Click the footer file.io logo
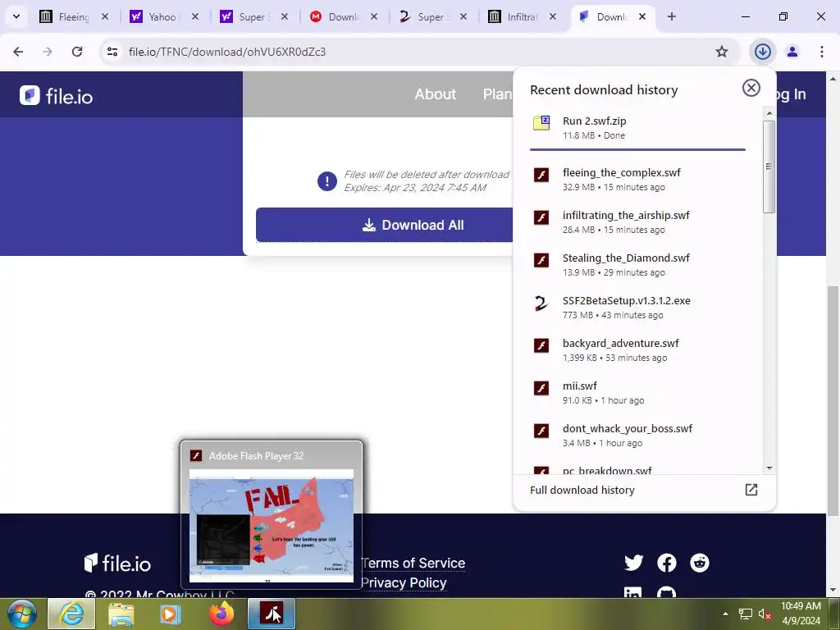 pos(117,563)
